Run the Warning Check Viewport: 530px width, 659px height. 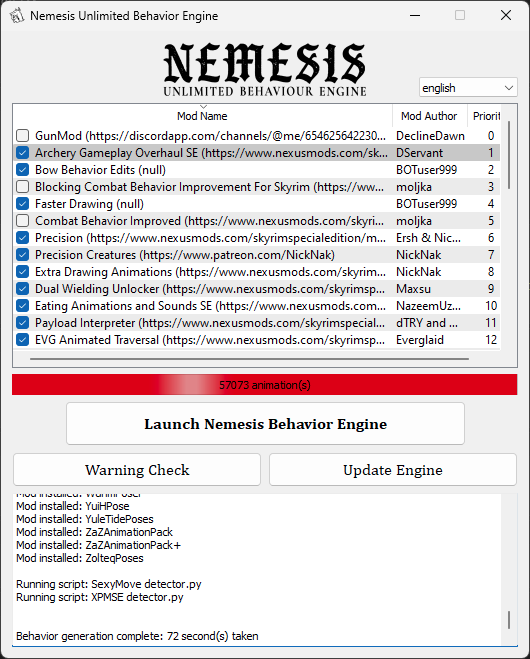tap(137, 470)
